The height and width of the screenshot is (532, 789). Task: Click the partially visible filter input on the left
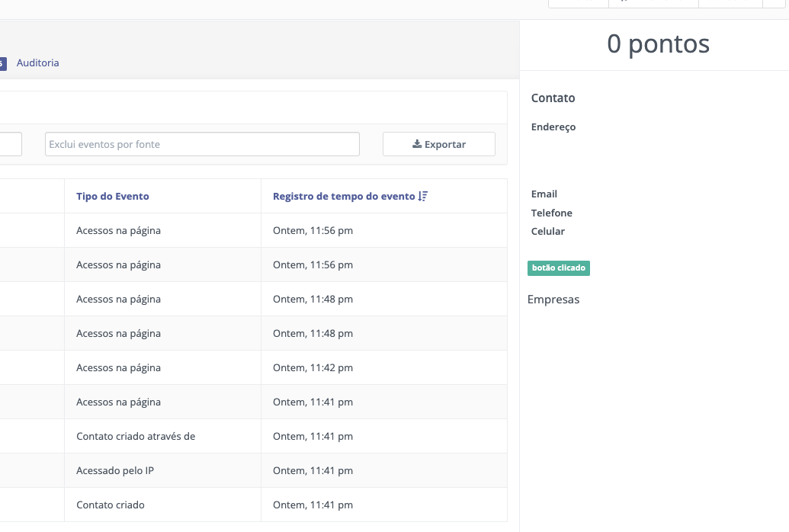pos(11,144)
